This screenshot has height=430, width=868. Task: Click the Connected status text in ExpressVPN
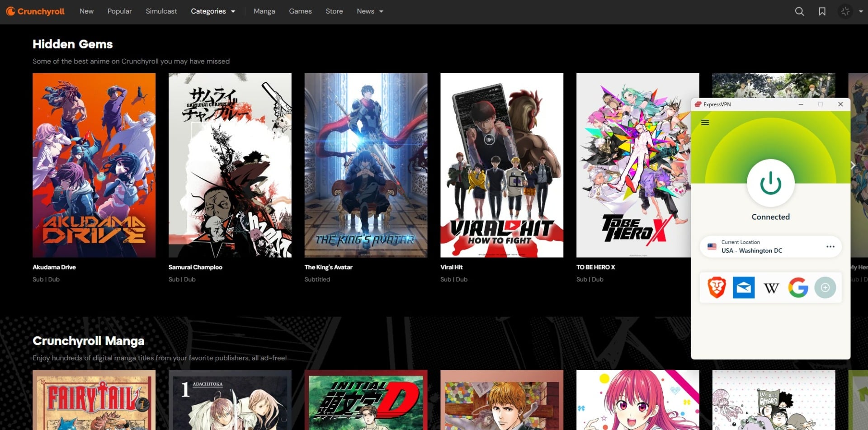(770, 217)
